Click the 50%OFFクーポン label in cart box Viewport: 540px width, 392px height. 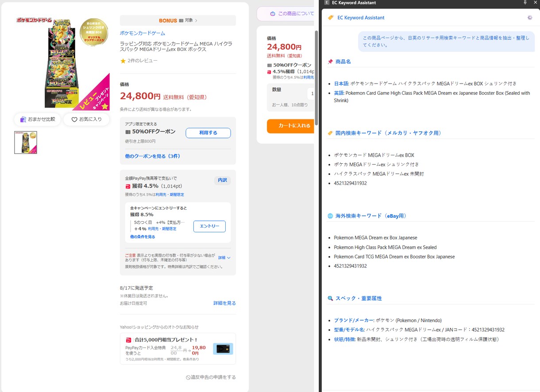click(x=292, y=65)
